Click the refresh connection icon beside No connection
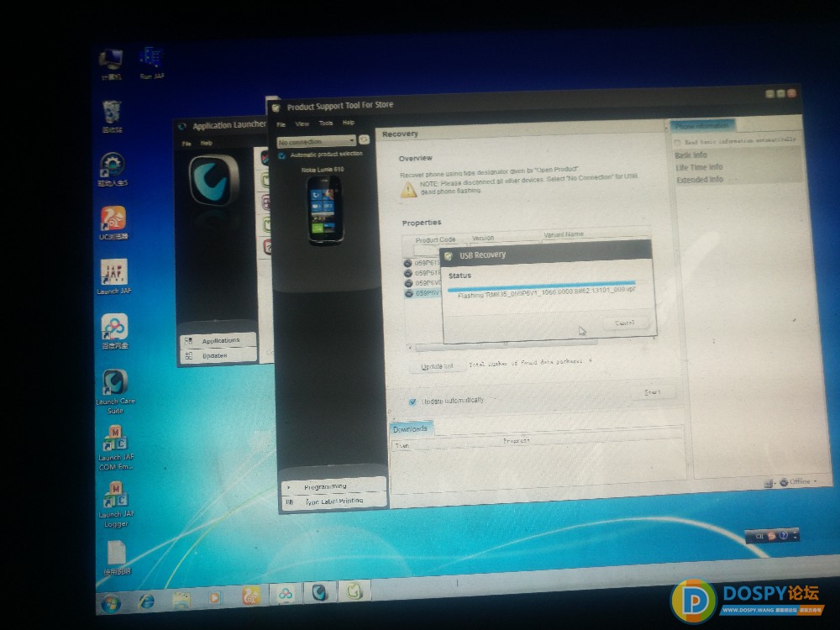This screenshot has width=840, height=630. (364, 139)
